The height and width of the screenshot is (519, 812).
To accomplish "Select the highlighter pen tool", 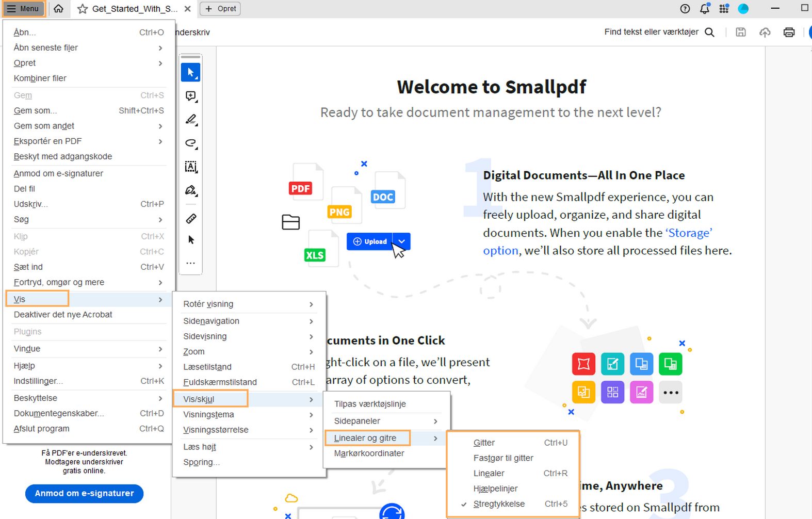I will [191, 120].
